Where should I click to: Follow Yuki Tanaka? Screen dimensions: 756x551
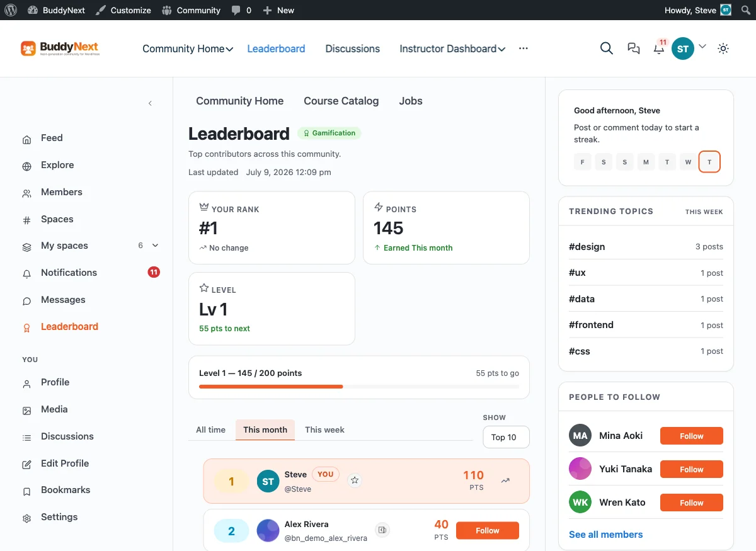[692, 469]
